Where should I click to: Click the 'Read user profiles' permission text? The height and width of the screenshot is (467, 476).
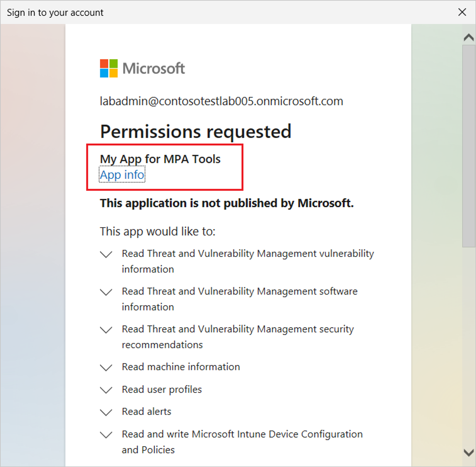click(x=162, y=389)
